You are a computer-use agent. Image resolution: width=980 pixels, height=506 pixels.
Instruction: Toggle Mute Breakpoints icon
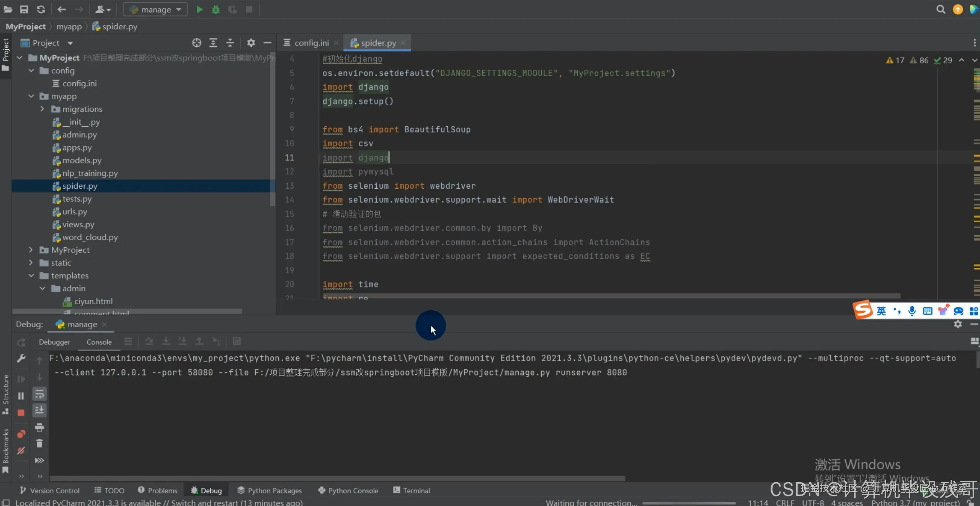click(21, 451)
